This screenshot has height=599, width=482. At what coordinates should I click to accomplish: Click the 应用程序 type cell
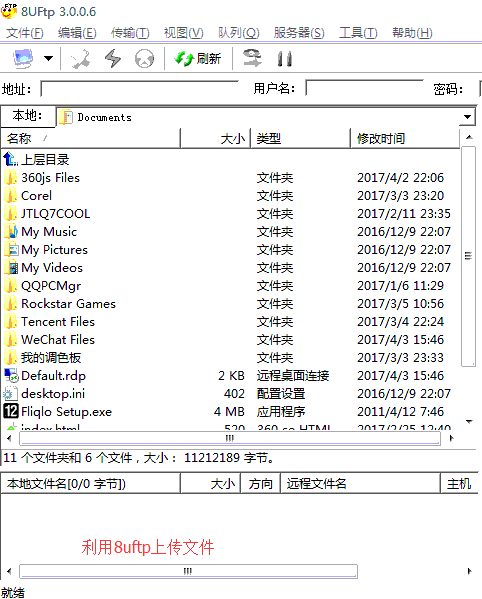tap(281, 411)
